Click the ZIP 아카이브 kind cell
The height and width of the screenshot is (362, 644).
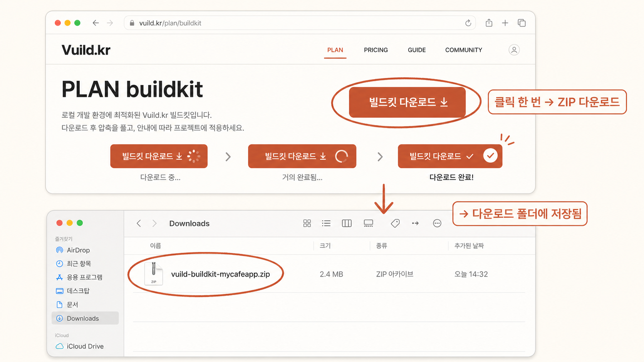(x=395, y=274)
